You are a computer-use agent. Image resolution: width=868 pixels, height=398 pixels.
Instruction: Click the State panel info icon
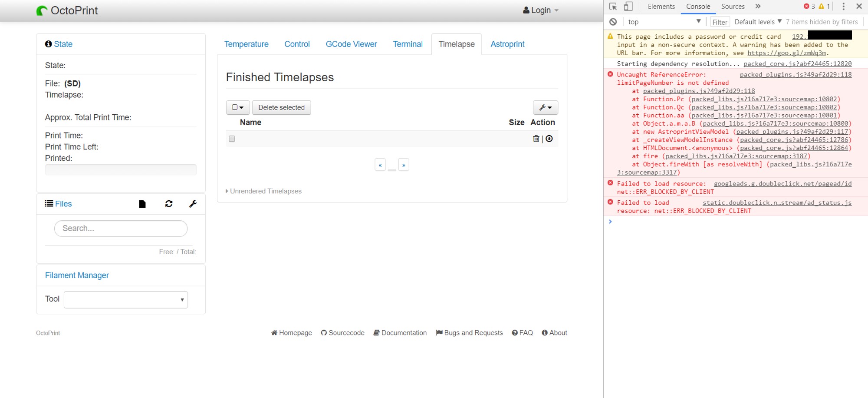pyautogui.click(x=48, y=44)
